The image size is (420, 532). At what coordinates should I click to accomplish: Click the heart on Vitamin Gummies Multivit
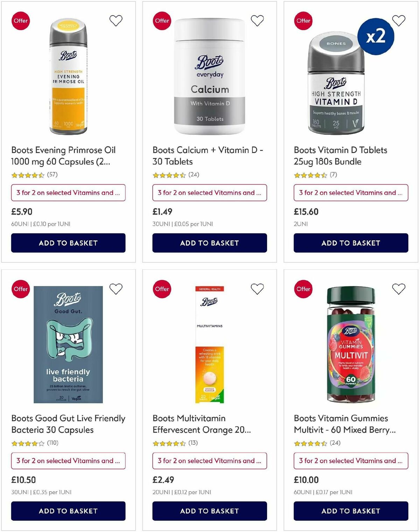tap(399, 289)
